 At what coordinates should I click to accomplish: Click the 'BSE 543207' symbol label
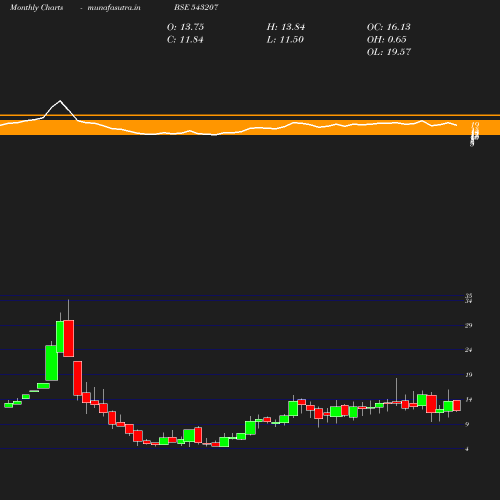[196, 7]
